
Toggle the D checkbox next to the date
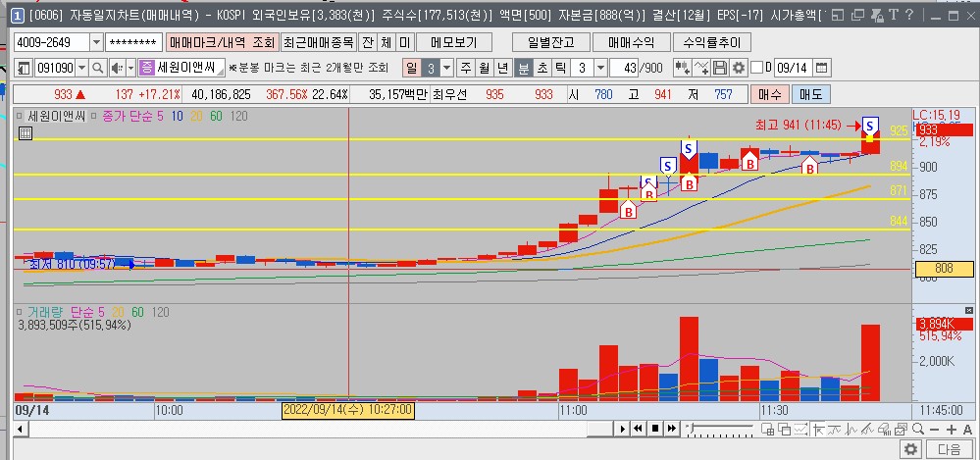click(757, 68)
